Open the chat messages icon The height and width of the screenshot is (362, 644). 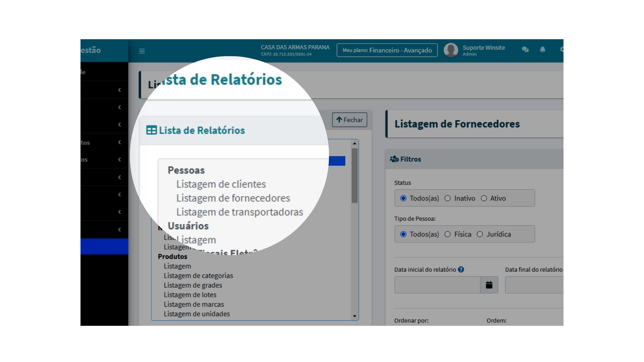coord(525,50)
